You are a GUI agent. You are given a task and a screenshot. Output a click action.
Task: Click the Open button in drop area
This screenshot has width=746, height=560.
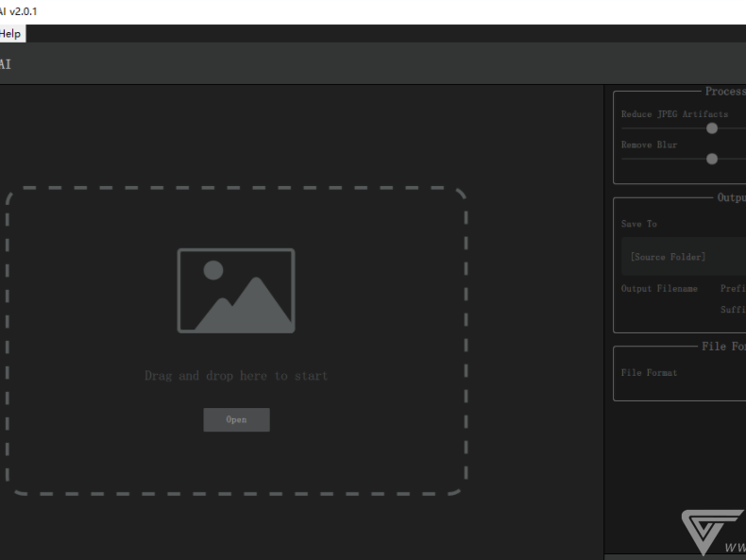click(236, 419)
